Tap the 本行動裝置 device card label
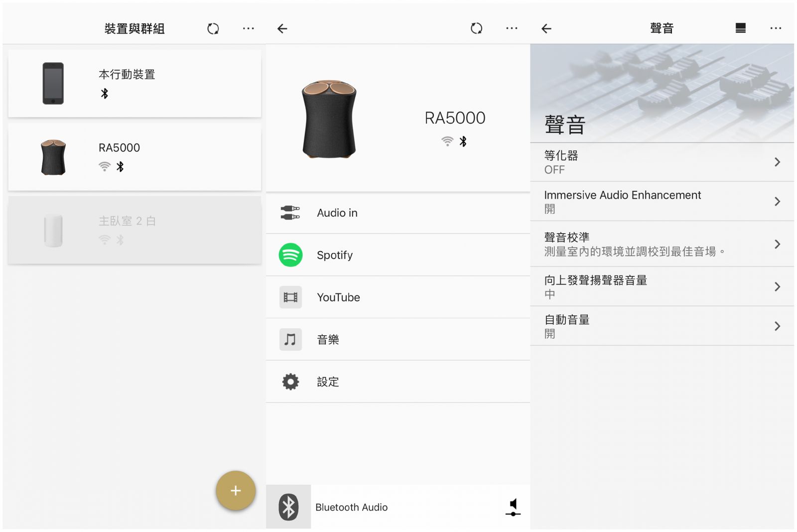The height and width of the screenshot is (532, 797). click(x=127, y=75)
